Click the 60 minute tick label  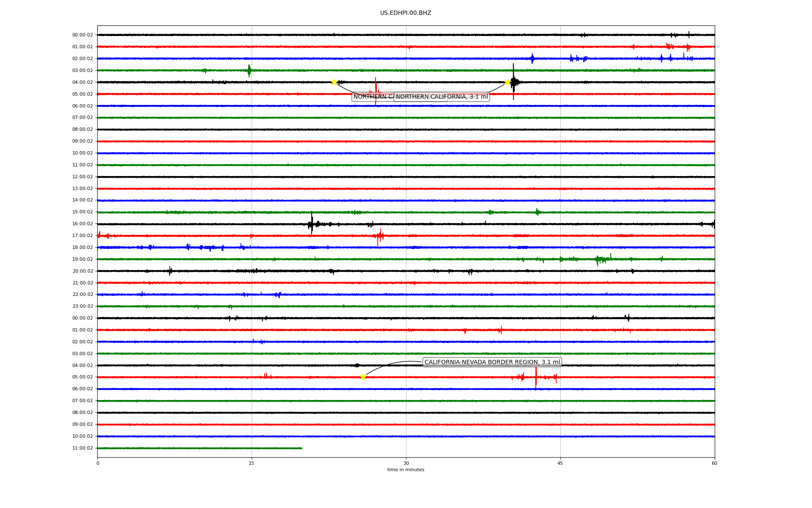tap(714, 463)
